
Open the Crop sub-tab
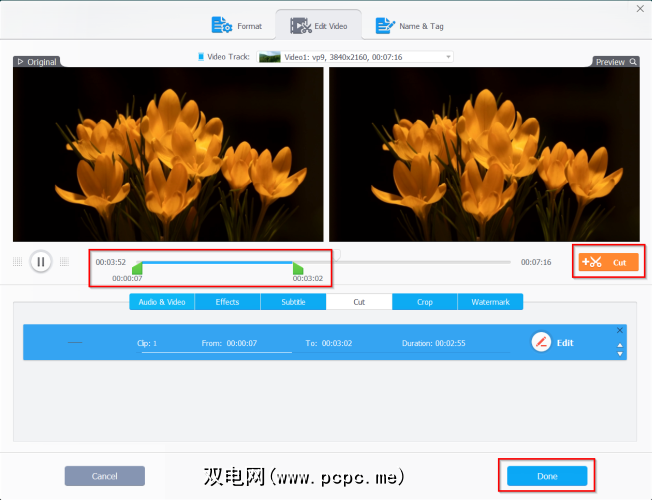(425, 302)
